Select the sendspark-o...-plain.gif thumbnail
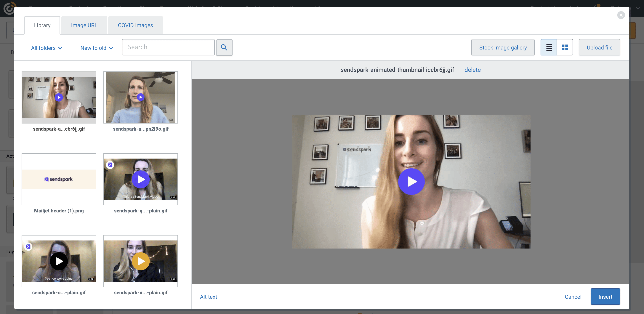This screenshot has width=644, height=314. [59, 261]
